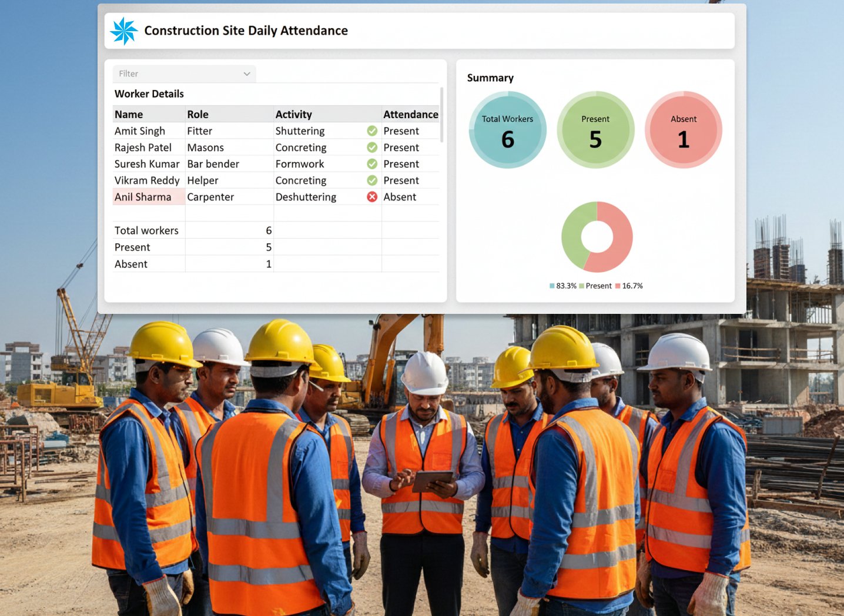Click Anil Sharma's red X absent icon
Screen dimensions: 844x616
pos(372,197)
